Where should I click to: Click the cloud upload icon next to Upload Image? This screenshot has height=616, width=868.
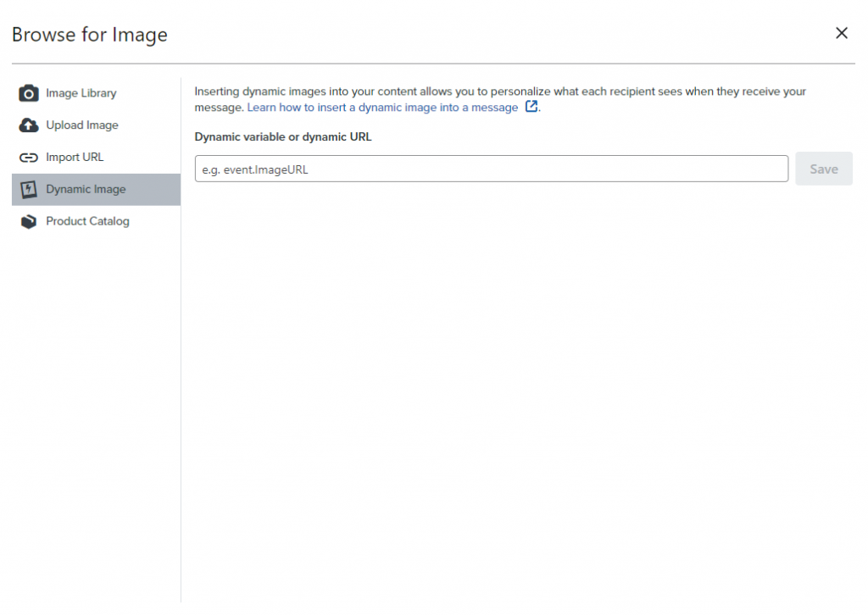pos(31,125)
